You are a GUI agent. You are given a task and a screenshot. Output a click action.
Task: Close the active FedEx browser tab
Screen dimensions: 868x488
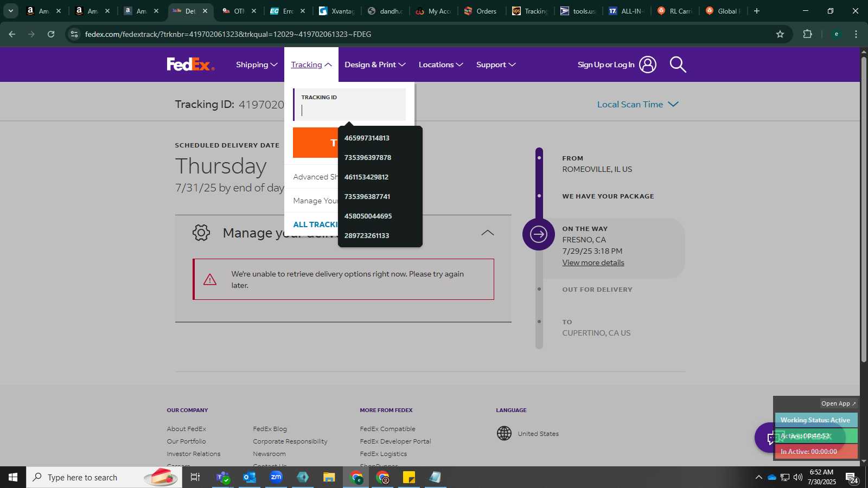(x=205, y=11)
